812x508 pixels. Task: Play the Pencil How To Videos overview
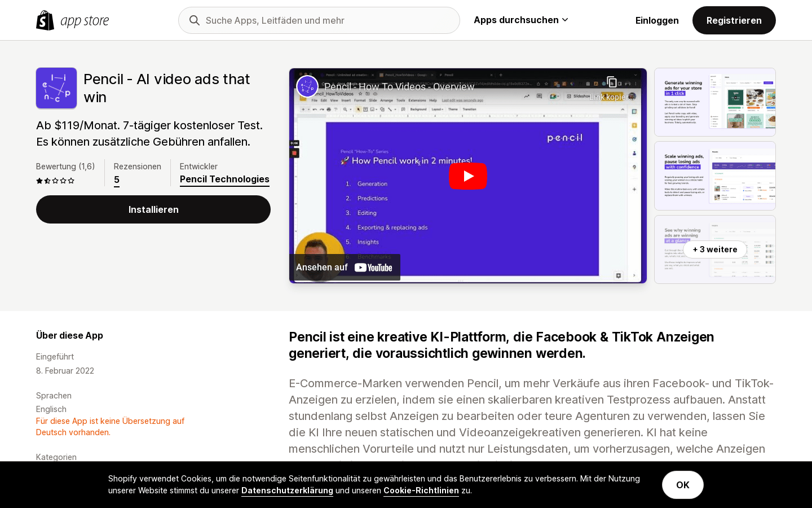click(x=467, y=176)
